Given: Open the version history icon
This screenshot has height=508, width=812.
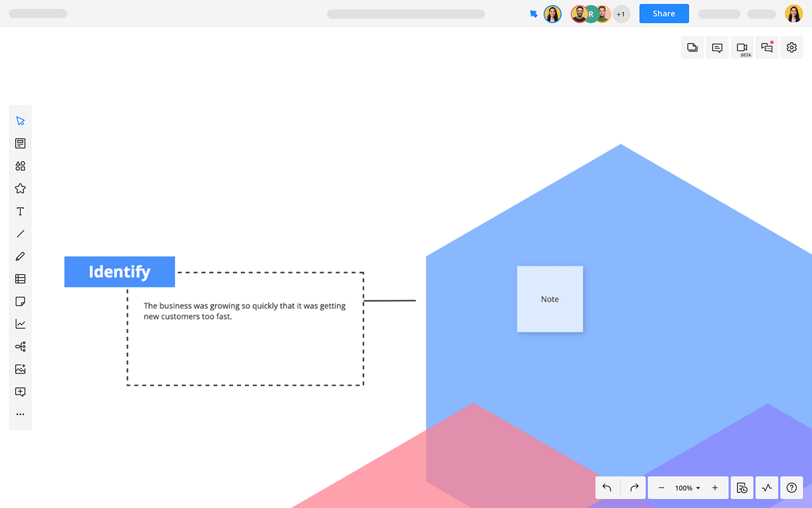Looking at the screenshot, I should coord(742,488).
